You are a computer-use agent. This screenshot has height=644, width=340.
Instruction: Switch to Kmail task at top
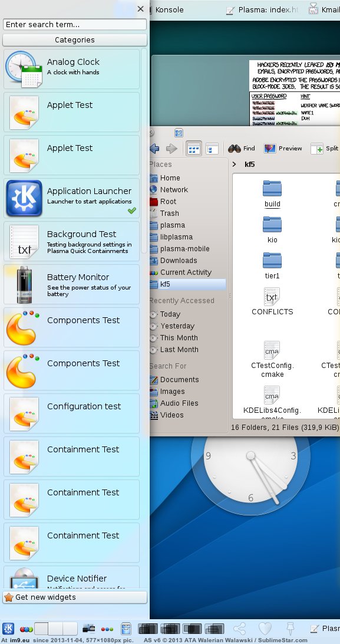324,9
